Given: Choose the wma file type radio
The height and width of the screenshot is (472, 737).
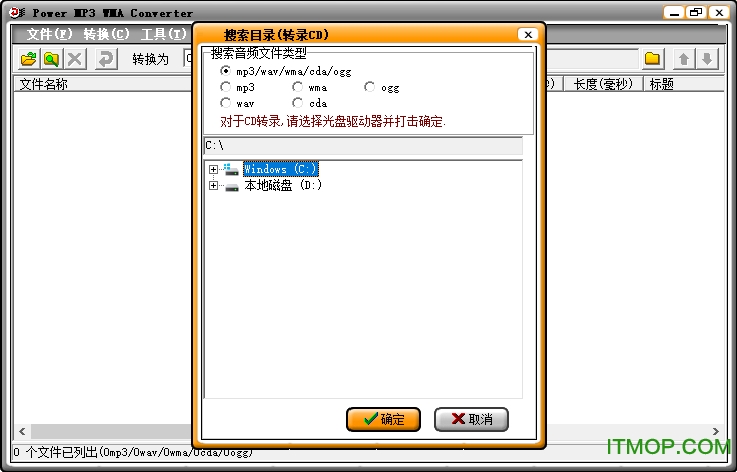Looking at the screenshot, I should [x=297, y=87].
